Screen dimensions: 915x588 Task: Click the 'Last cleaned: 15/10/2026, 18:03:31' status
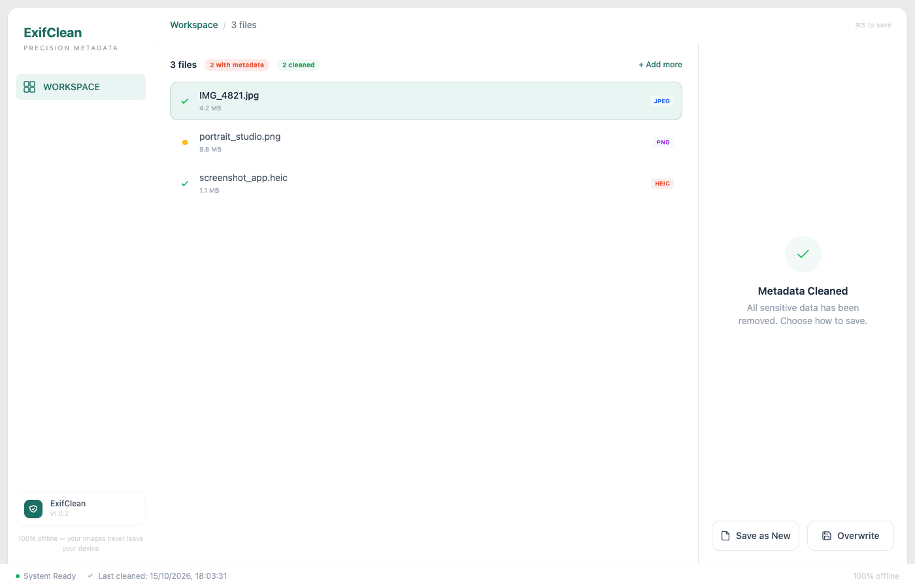click(163, 576)
